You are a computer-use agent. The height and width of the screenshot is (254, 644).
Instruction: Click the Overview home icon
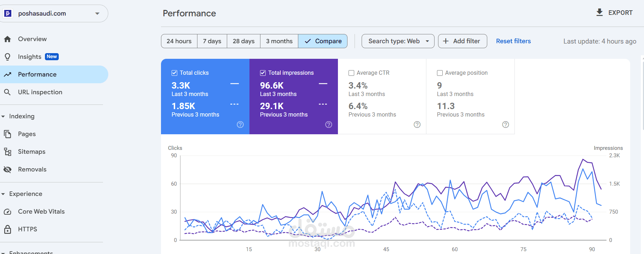7,39
